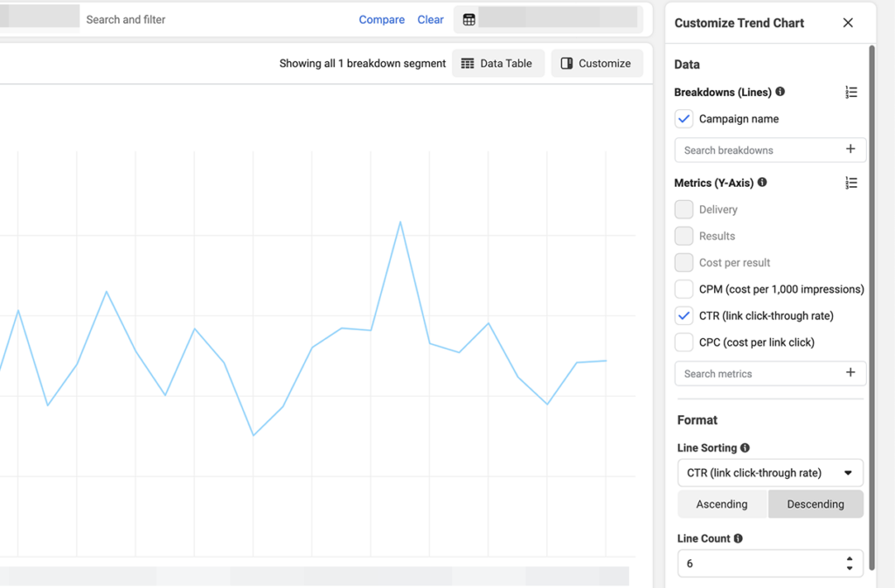This screenshot has width=895, height=588.
Task: Click the plus icon in Search breakdowns
Action: pos(850,149)
